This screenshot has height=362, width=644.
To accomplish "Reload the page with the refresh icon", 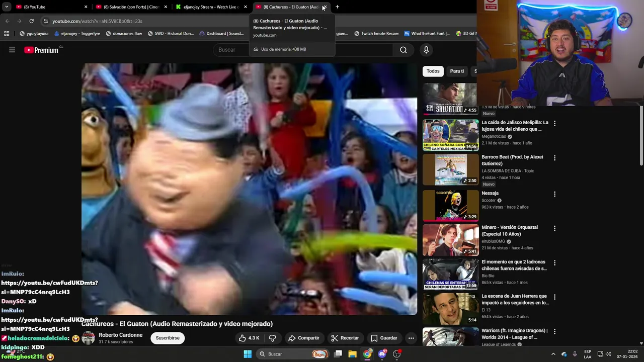I will (x=31, y=21).
